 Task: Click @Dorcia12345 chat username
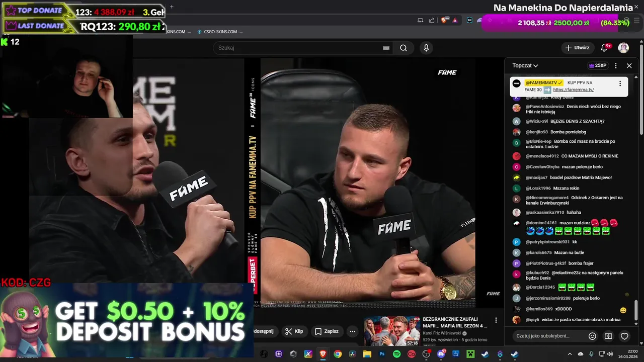click(540, 288)
